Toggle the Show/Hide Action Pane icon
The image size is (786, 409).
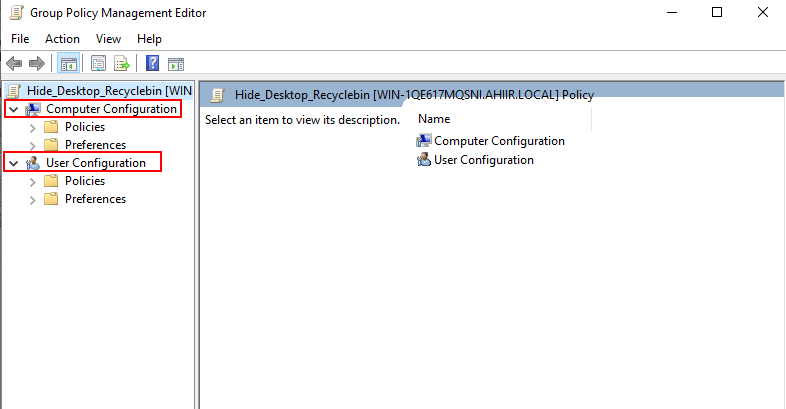coord(176,64)
